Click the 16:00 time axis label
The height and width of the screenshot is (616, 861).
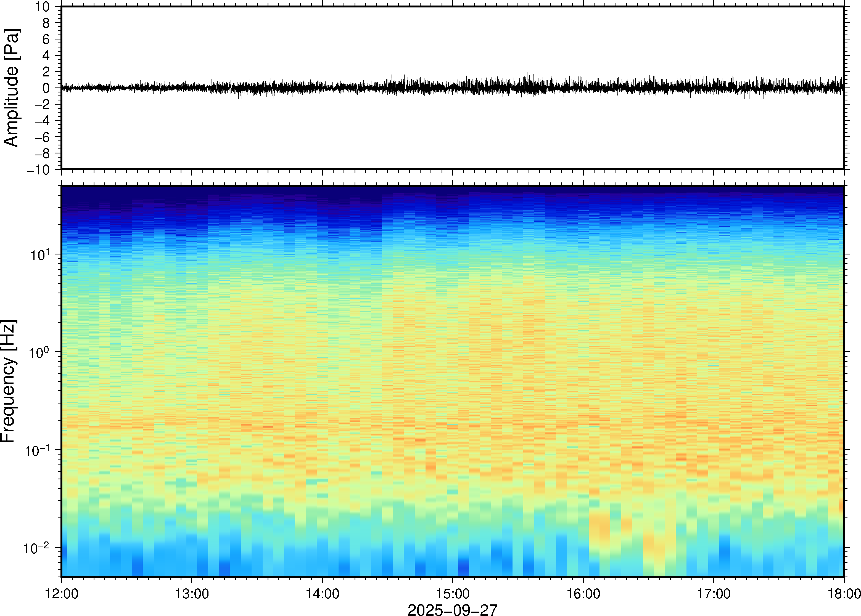point(583,594)
